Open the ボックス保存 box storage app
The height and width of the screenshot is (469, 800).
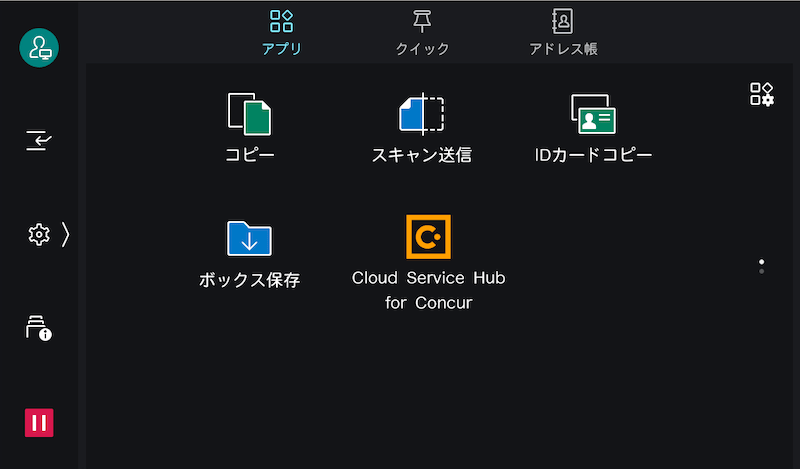coord(249,254)
